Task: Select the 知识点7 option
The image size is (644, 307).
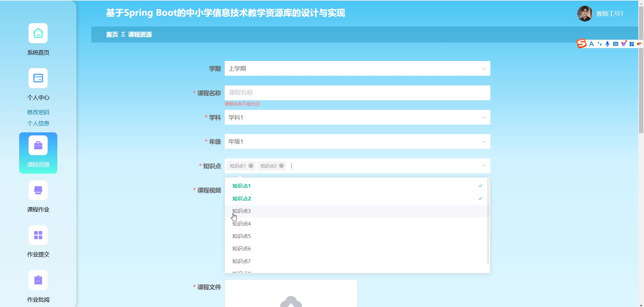Action: click(357, 261)
